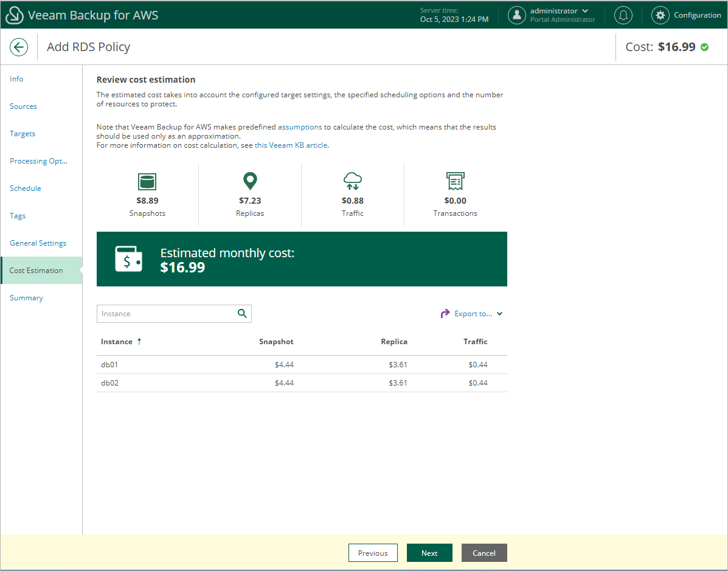Jump to the Summary step

click(26, 298)
